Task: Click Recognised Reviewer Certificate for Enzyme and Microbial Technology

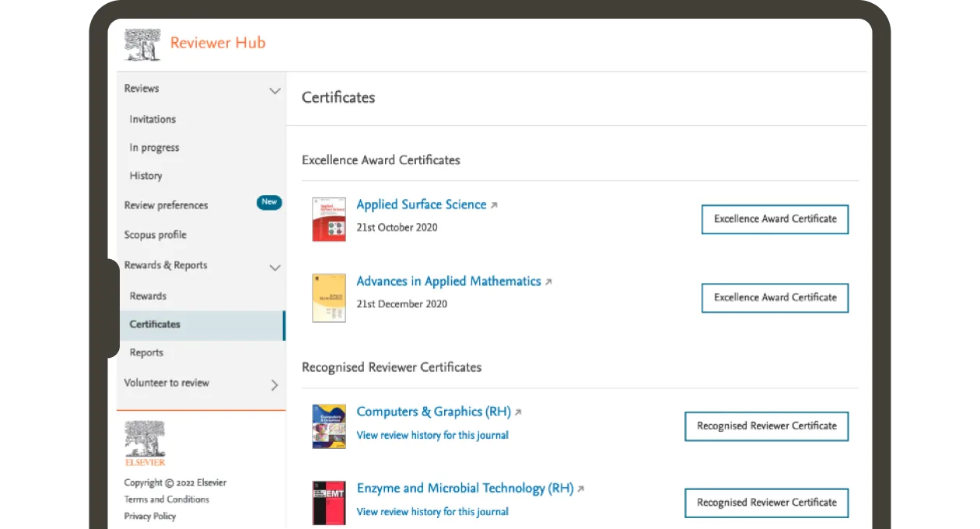Action: [x=766, y=503]
